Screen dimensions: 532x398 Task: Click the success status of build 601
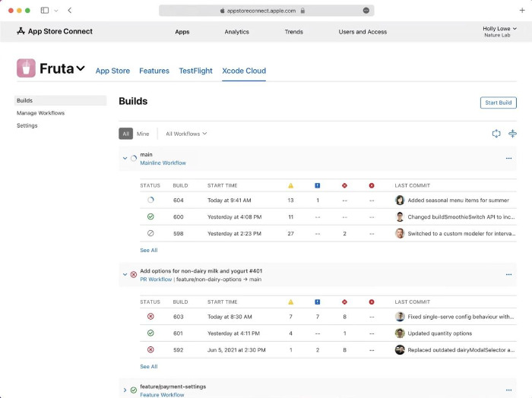coord(150,333)
